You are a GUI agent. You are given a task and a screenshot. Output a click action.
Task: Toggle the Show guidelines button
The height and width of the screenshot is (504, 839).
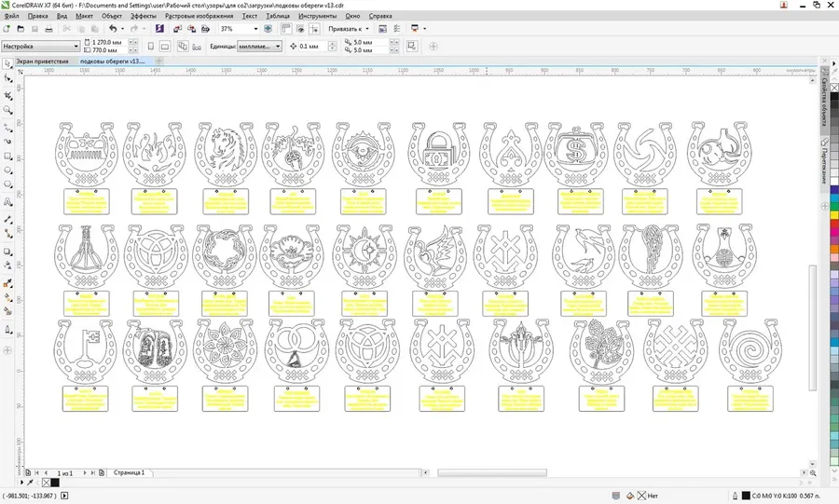tap(315, 29)
